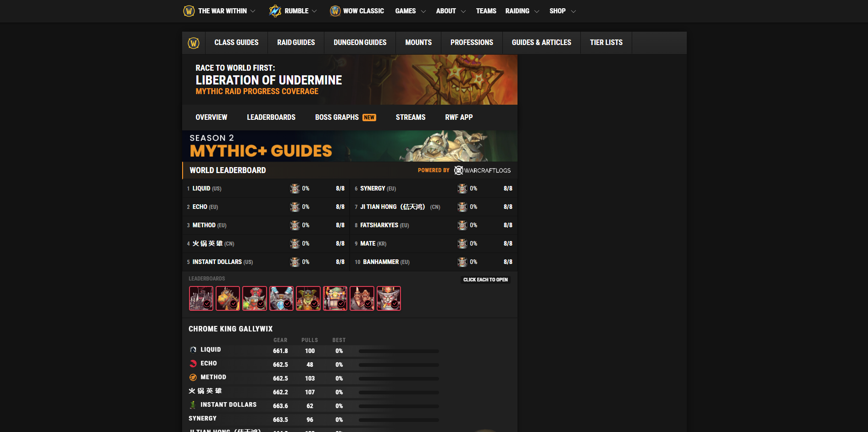Open the two-headed ogre boss leaderboard icon
This screenshot has width=868, height=432.
click(362, 298)
